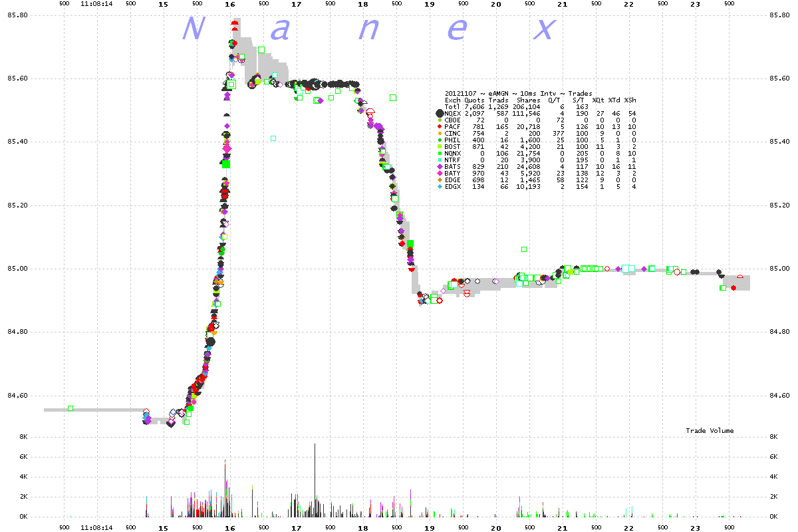Viewport: 798px width, 532px height.
Task: Click the green NQNX square legend marker
Action: pos(439,153)
